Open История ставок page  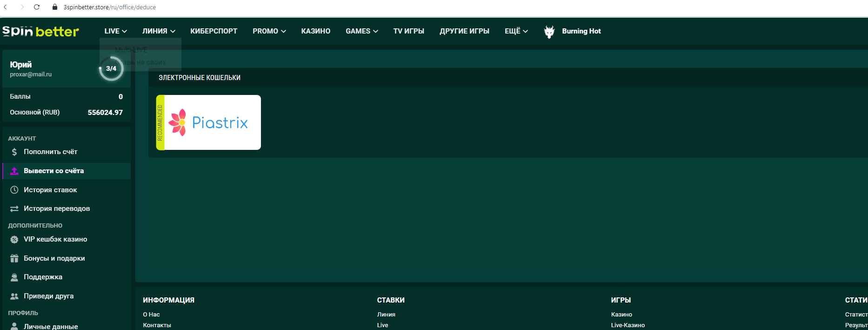(67, 190)
